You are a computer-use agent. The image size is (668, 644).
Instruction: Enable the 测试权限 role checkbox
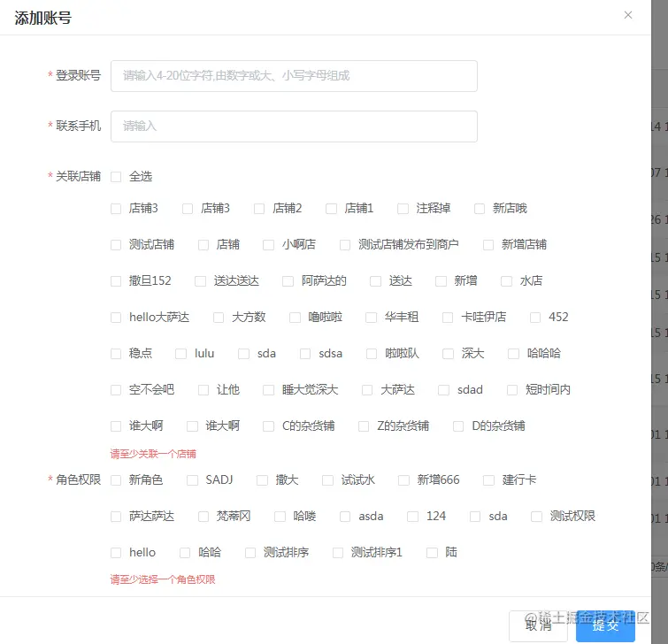pyautogui.click(x=536, y=517)
